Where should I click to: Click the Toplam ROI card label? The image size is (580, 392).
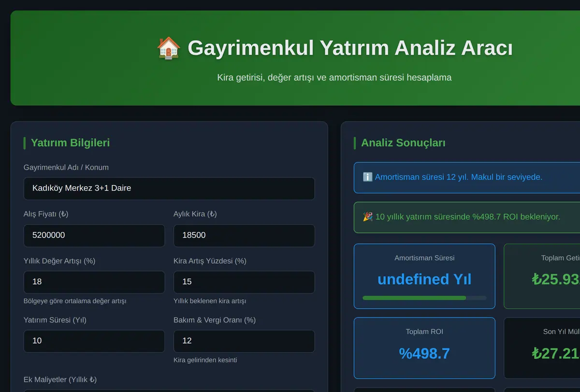[x=424, y=332]
